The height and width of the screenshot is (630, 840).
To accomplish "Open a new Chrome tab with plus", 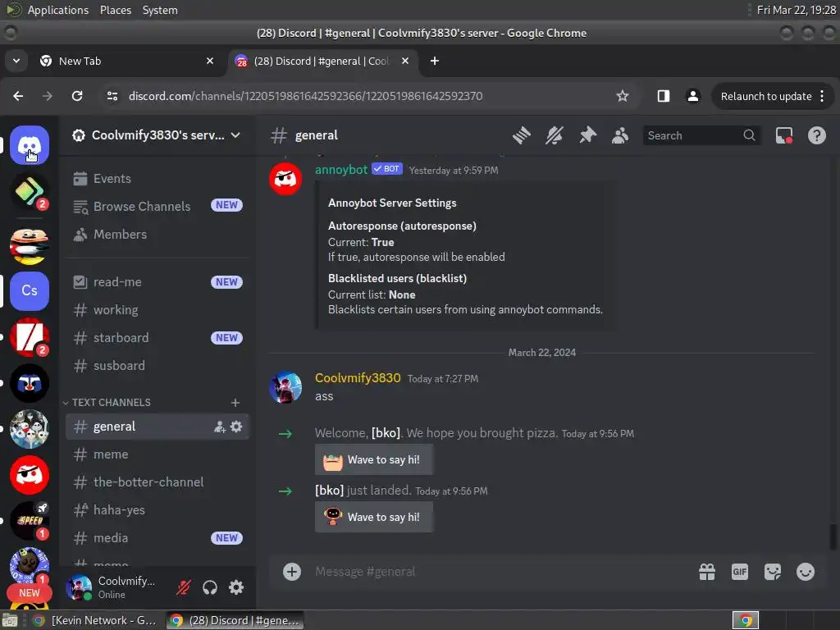I will [435, 61].
